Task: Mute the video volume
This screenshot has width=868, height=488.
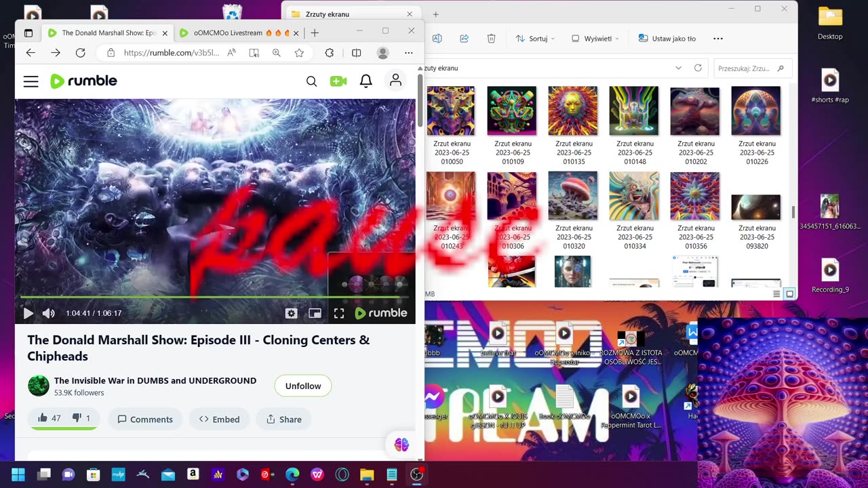Action: (x=49, y=313)
